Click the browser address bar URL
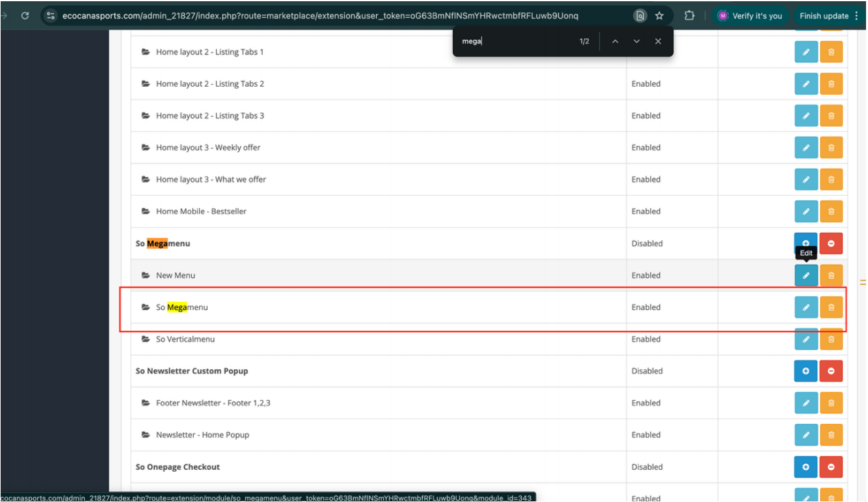This screenshot has height=502, width=868. coord(329,16)
